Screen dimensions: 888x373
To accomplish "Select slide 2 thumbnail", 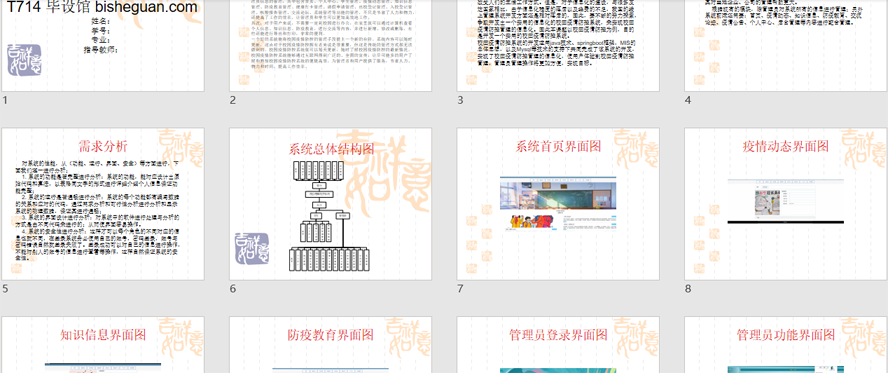I will click(x=331, y=45).
